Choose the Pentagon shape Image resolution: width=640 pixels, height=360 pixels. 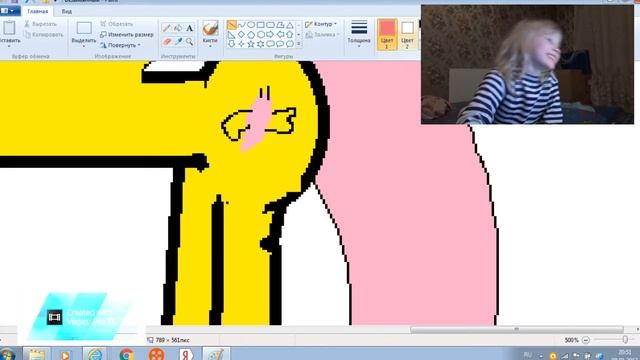251,35
